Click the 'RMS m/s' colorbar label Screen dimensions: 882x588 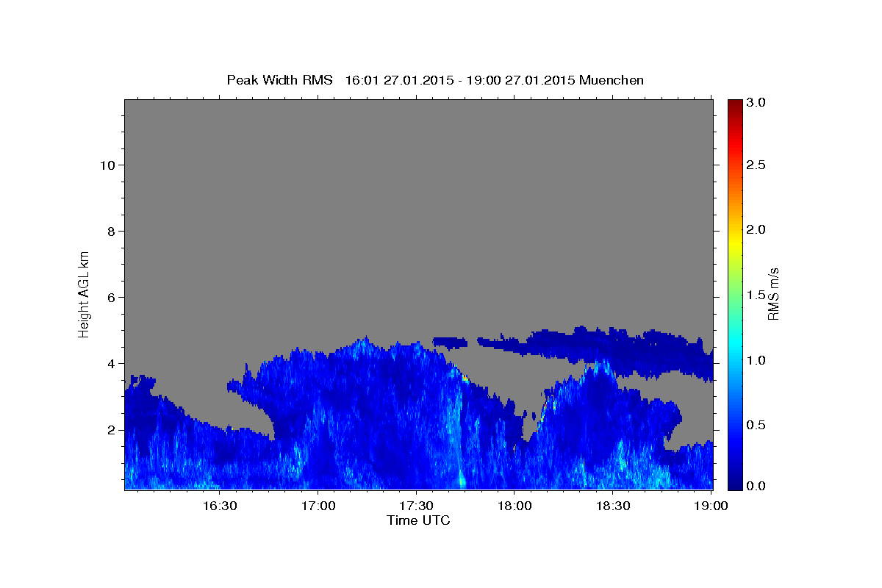coord(772,293)
